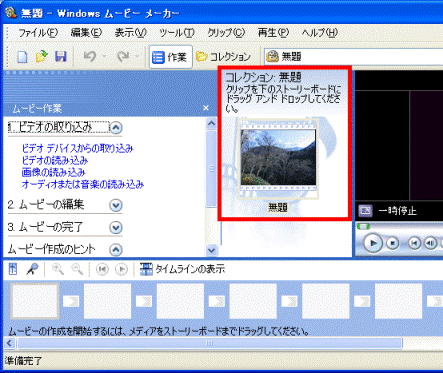Screen dimensions: 443x373
Task: Click the Back (rewind to start) button in the monitor
Action: [x=414, y=243]
